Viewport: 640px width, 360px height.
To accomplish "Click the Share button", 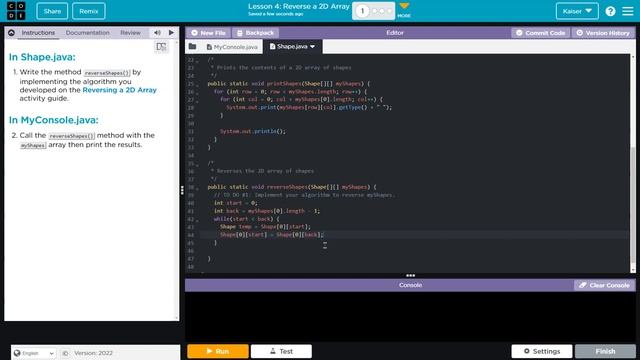I will tap(52, 11).
